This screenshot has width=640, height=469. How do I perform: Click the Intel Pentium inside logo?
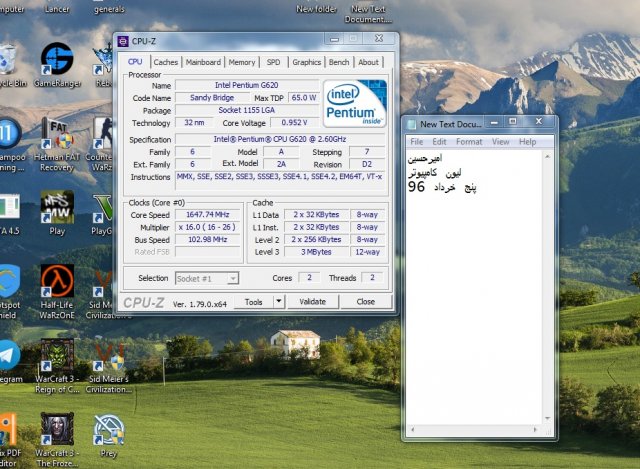355,104
